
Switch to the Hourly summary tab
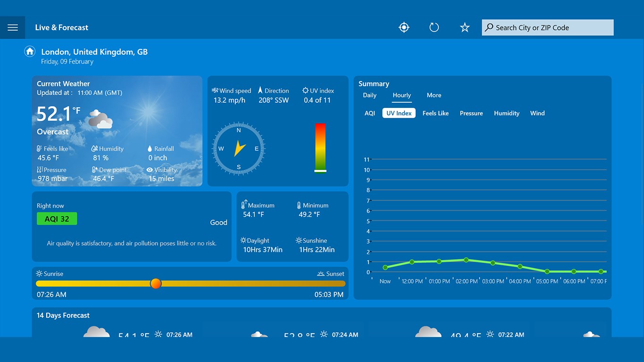[401, 95]
